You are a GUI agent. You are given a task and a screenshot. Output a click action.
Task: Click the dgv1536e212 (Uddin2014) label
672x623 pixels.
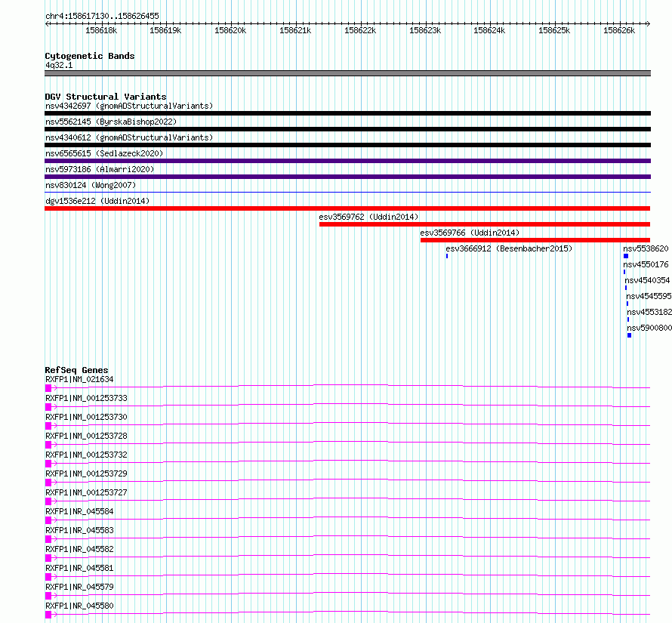coord(97,201)
